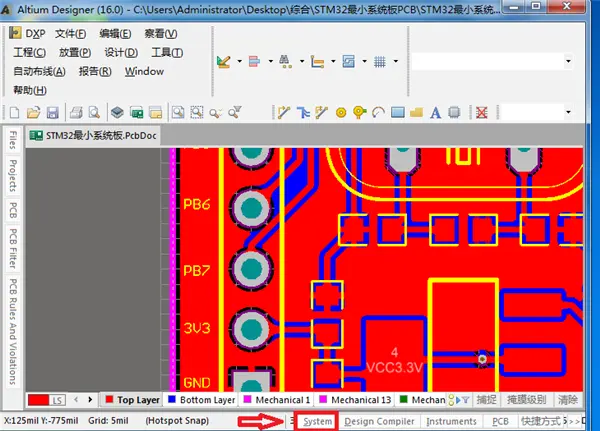Place a pad with the ring icon
Viewport: 600px width, 431px height.
(x=341, y=113)
